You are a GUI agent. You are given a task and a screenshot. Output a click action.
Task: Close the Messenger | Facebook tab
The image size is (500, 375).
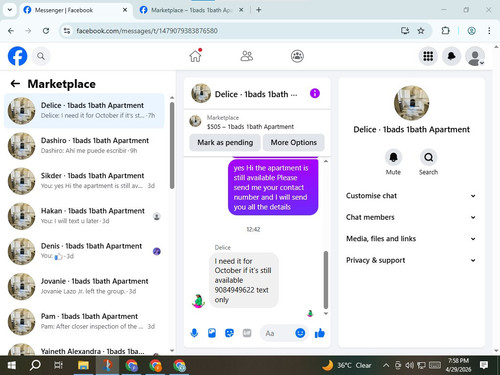(x=125, y=10)
